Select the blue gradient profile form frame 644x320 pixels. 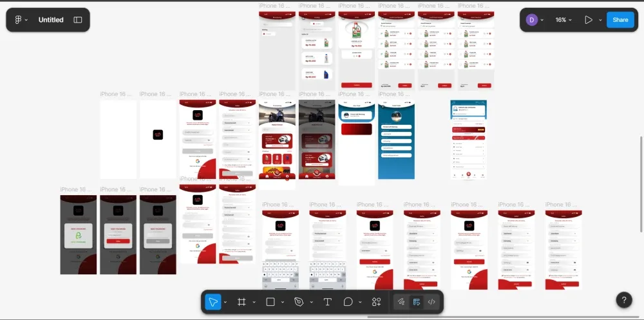coord(396,140)
